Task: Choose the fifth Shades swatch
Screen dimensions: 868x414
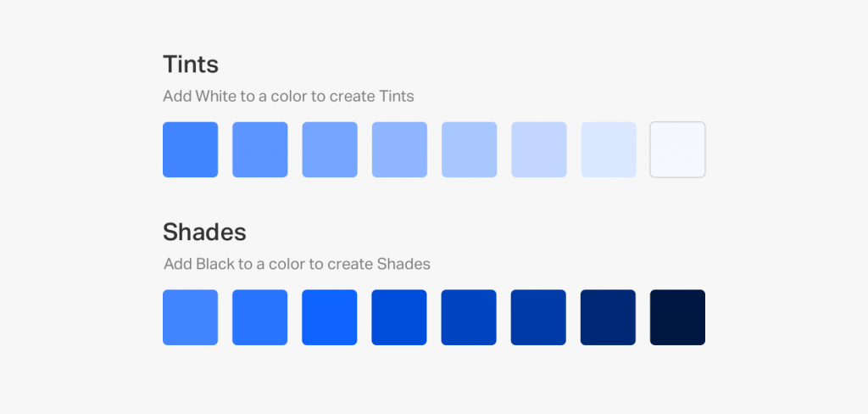Action: pos(469,317)
